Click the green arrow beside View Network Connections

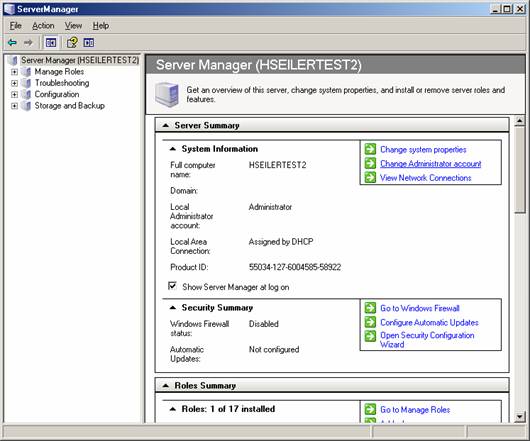tap(370, 177)
